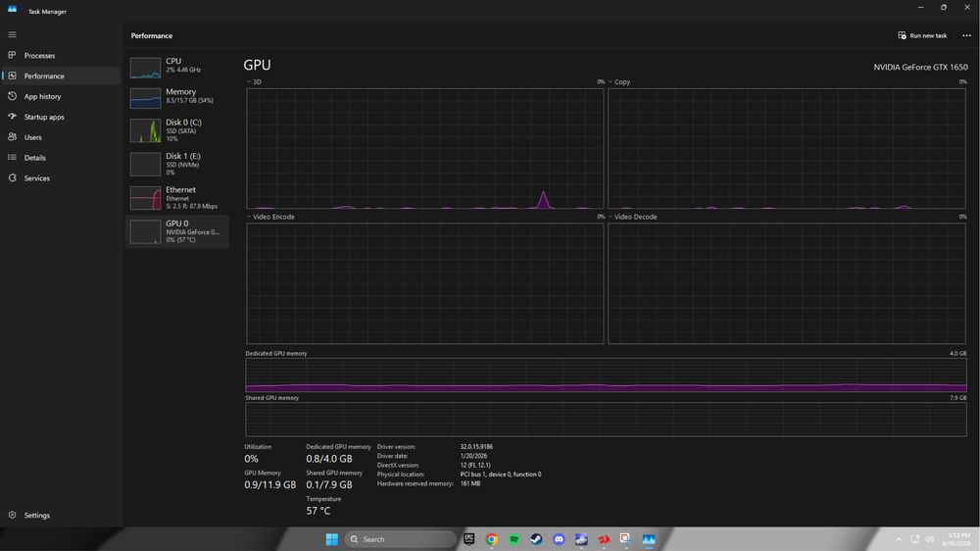980x551 pixels.
Task: Select the CPU performance item
Action: pos(177,67)
